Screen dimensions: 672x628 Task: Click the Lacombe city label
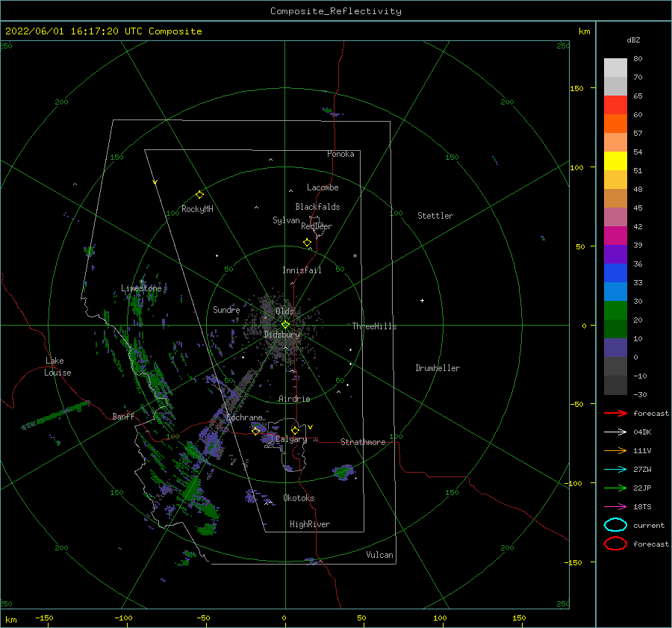323,187
